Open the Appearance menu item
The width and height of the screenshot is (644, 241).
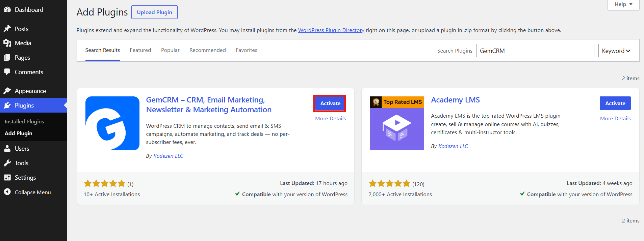pyautogui.click(x=33, y=91)
